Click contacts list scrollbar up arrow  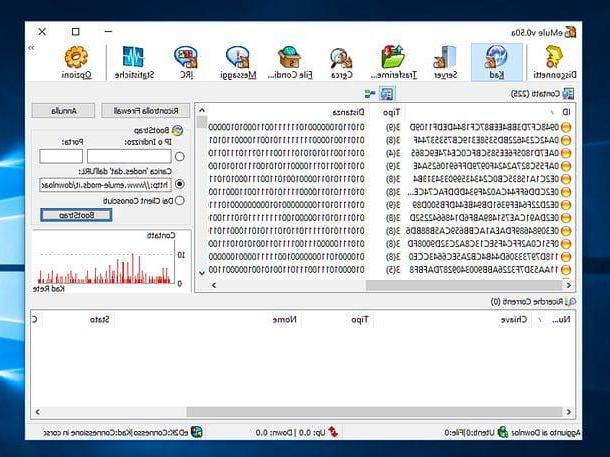[x=202, y=111]
